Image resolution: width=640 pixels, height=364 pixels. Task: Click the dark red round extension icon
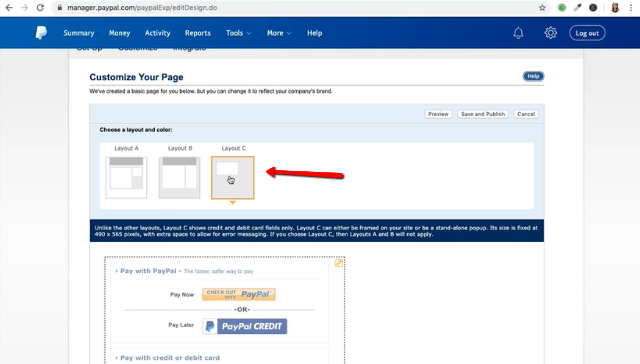tap(593, 8)
